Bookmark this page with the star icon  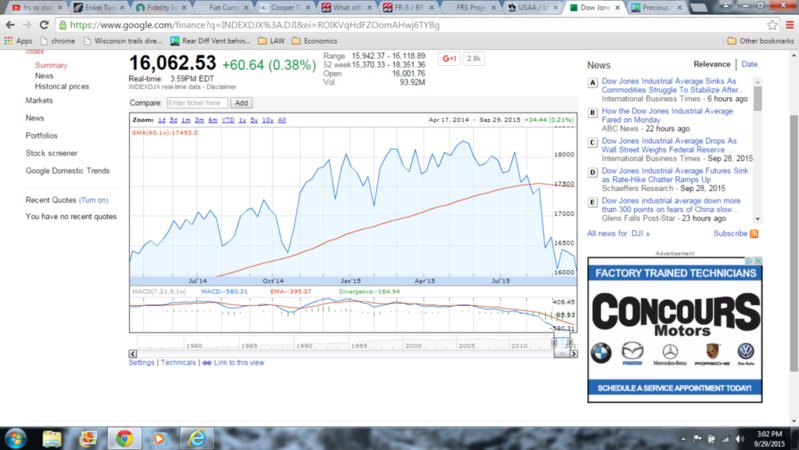[x=773, y=25]
